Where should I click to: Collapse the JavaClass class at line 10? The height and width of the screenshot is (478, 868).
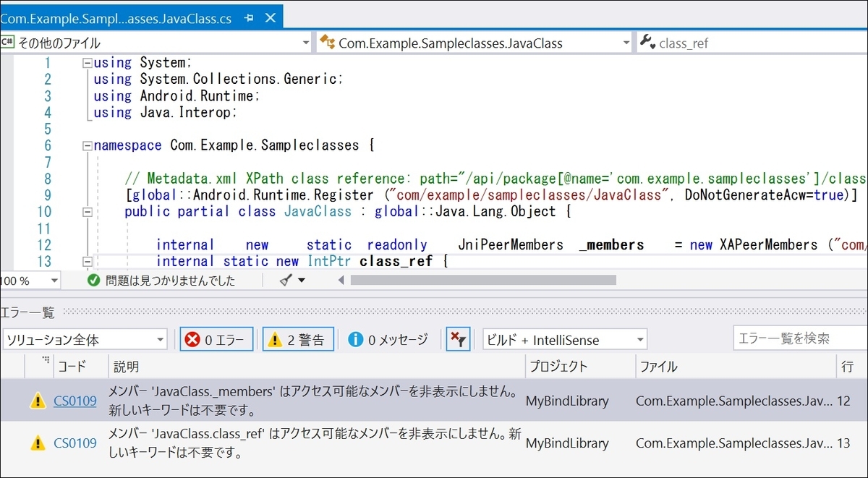click(88, 212)
